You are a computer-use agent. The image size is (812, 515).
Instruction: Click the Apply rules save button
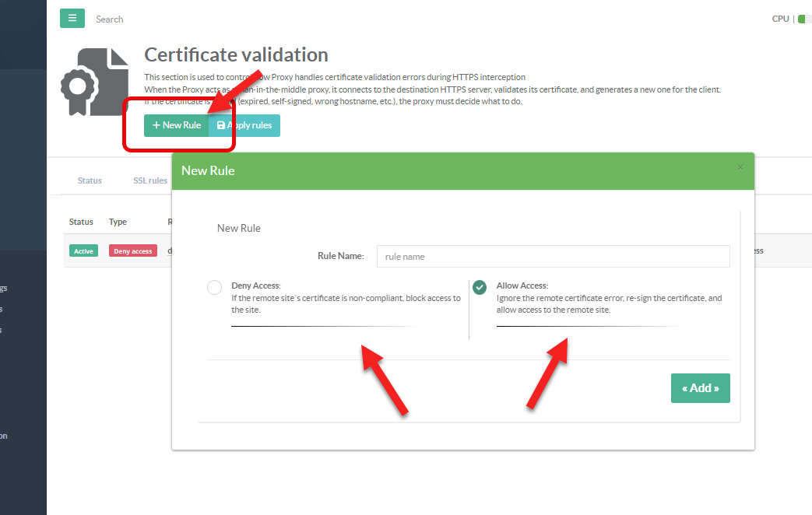[x=244, y=125]
